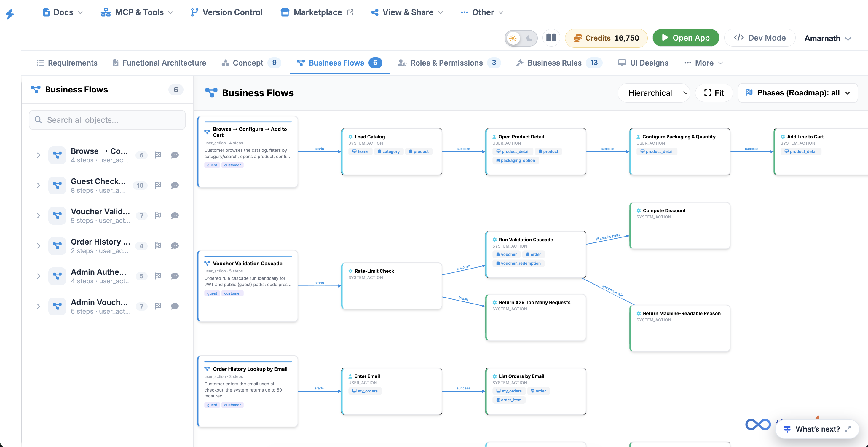The height and width of the screenshot is (447, 868).
Task: Click the infinity logo icon
Action: click(758, 424)
